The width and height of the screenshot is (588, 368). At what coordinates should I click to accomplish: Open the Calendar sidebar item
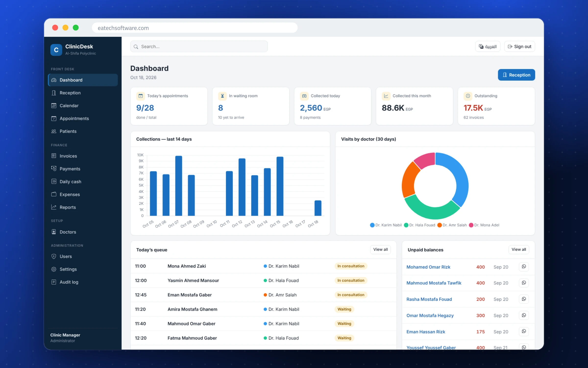[83, 105]
